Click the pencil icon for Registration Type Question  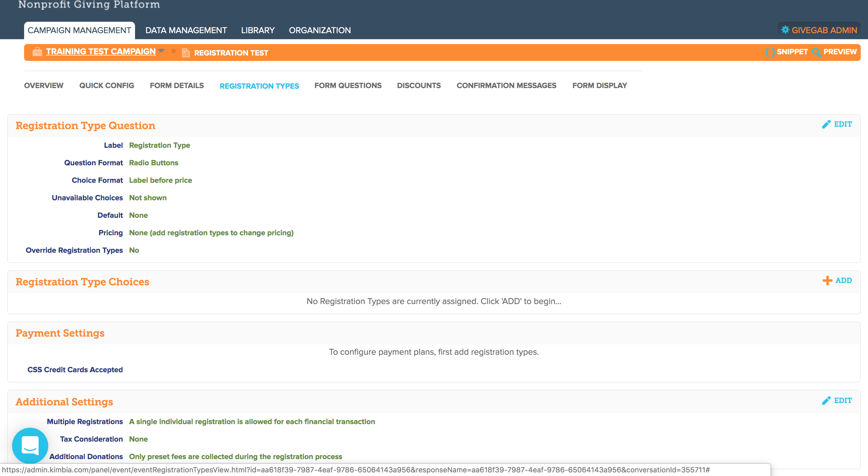point(826,125)
